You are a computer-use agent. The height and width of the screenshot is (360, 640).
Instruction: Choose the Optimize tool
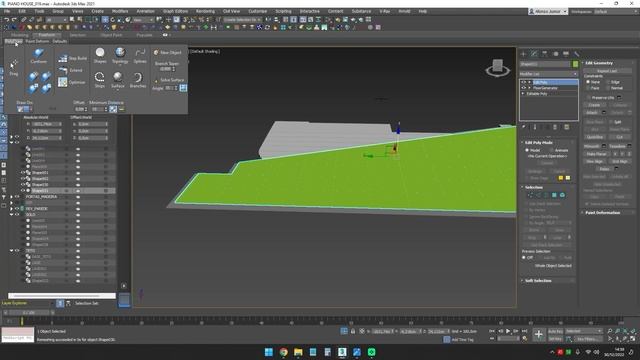(x=72, y=82)
